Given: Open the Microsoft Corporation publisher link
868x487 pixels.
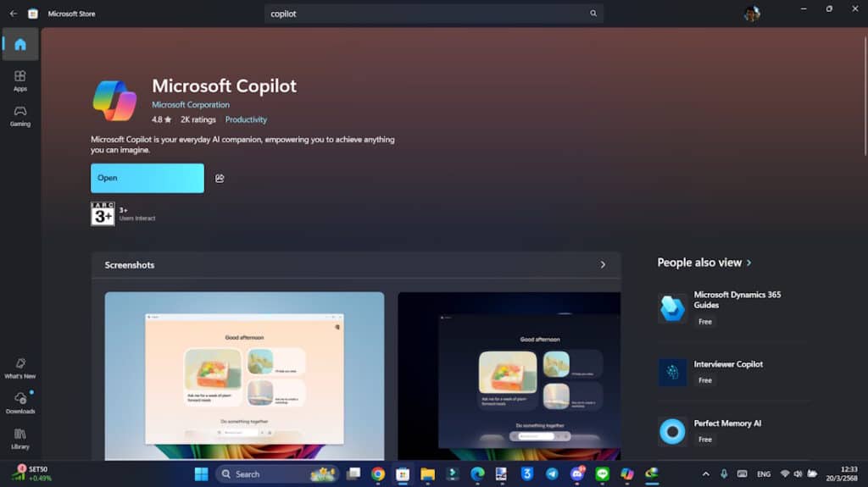Looking at the screenshot, I should point(191,104).
